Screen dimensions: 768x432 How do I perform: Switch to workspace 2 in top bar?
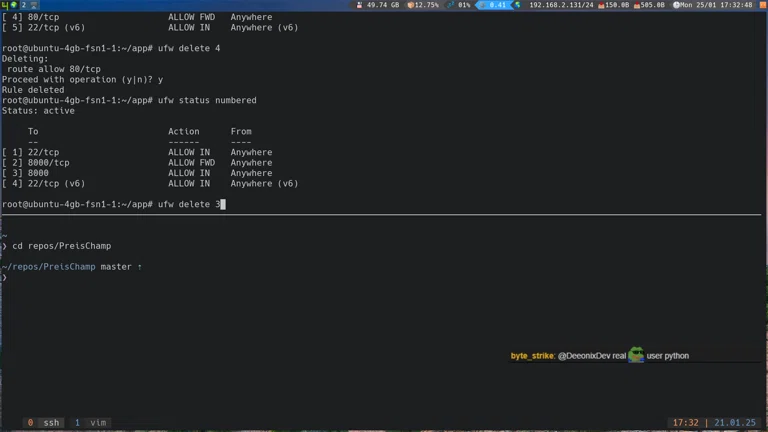point(22,5)
